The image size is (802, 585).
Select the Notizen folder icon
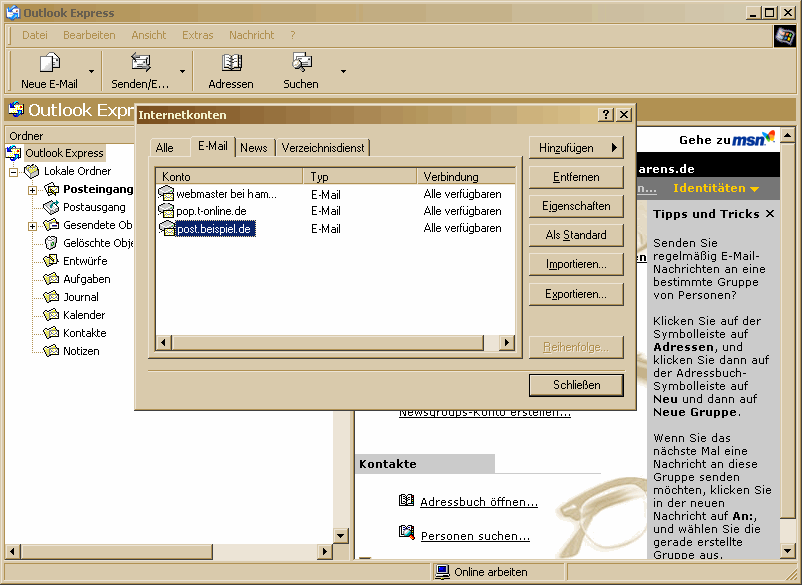[51, 351]
